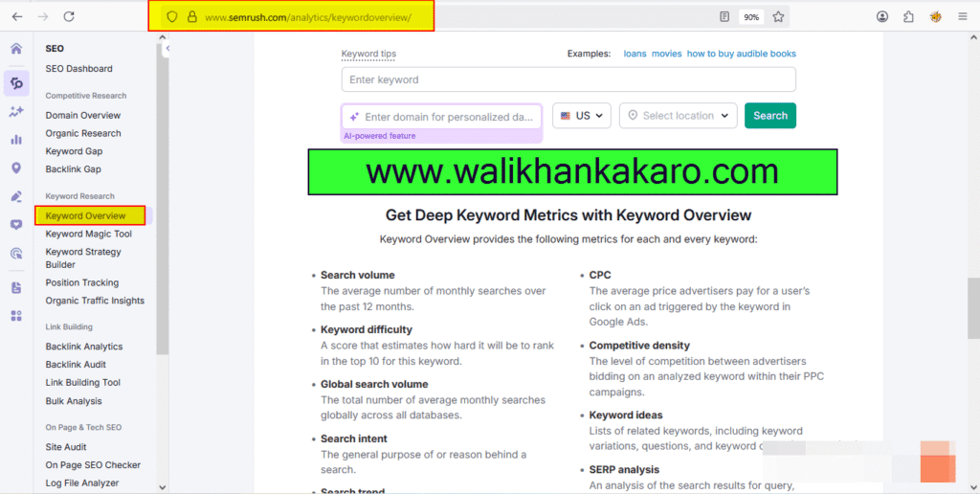The height and width of the screenshot is (494, 980).
Task: Open the heart chat bubble icon in sidebar
Action: click(16, 225)
